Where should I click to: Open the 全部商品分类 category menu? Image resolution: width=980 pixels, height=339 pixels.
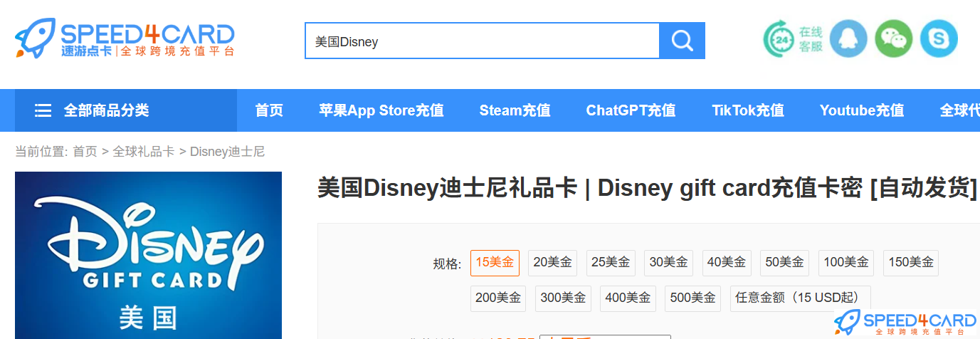126,110
